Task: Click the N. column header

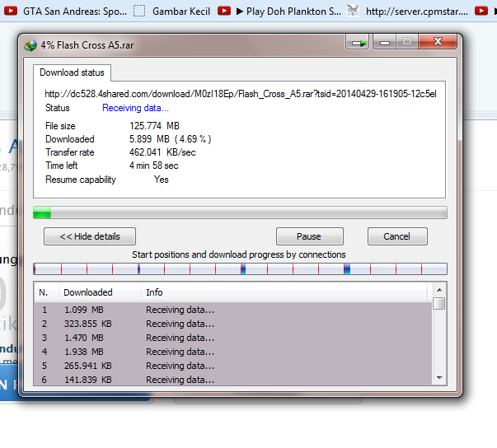Action: click(46, 292)
